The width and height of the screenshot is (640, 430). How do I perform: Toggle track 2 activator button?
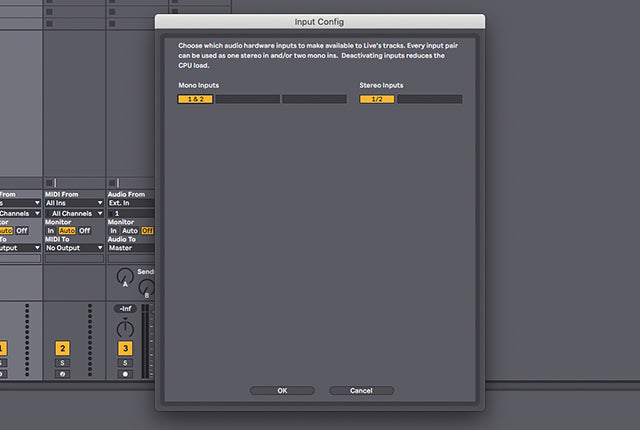tap(62, 348)
